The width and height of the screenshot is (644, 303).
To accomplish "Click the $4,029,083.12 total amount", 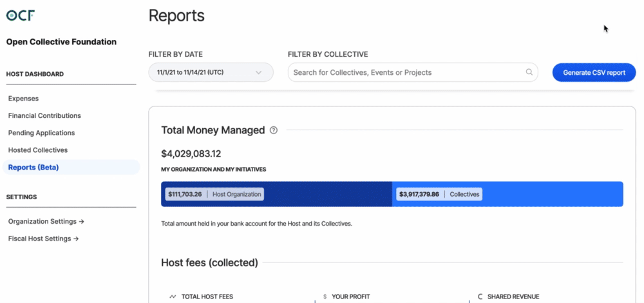I will (191, 154).
